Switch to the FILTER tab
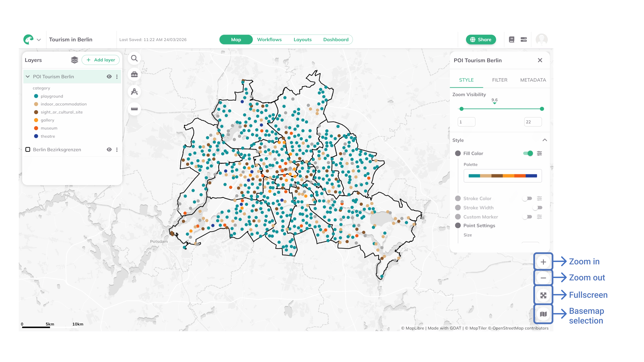 pos(499,80)
